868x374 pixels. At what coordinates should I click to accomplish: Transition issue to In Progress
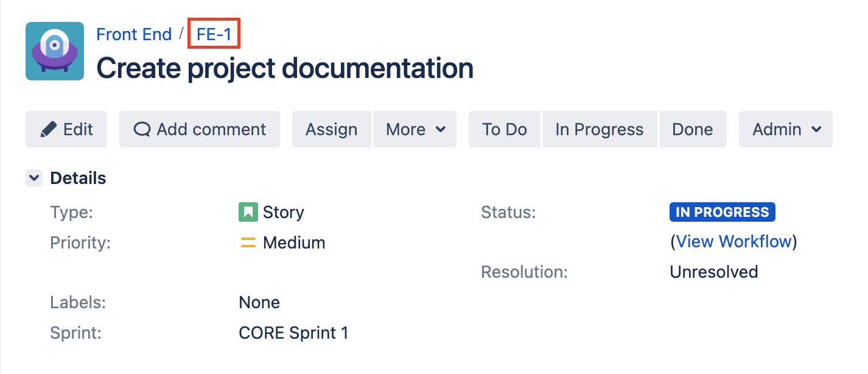tap(599, 129)
